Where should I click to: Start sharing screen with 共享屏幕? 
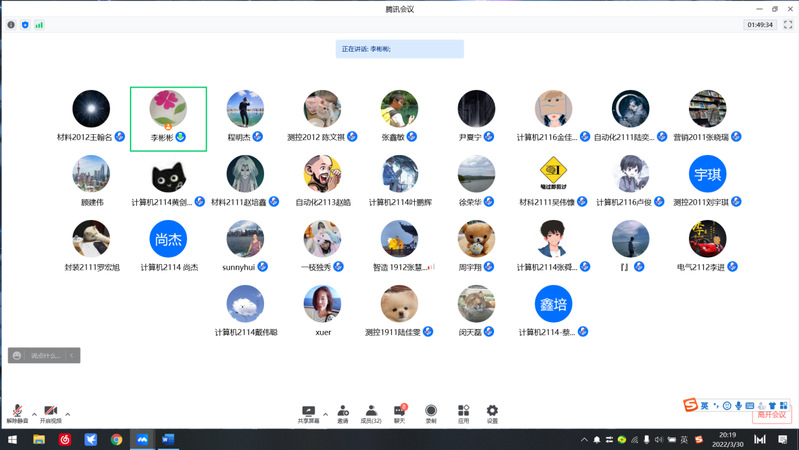[x=309, y=413]
